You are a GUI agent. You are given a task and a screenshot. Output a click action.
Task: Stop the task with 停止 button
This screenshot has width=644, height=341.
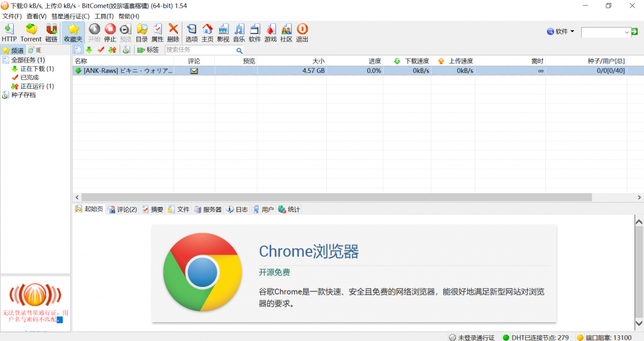(x=109, y=33)
